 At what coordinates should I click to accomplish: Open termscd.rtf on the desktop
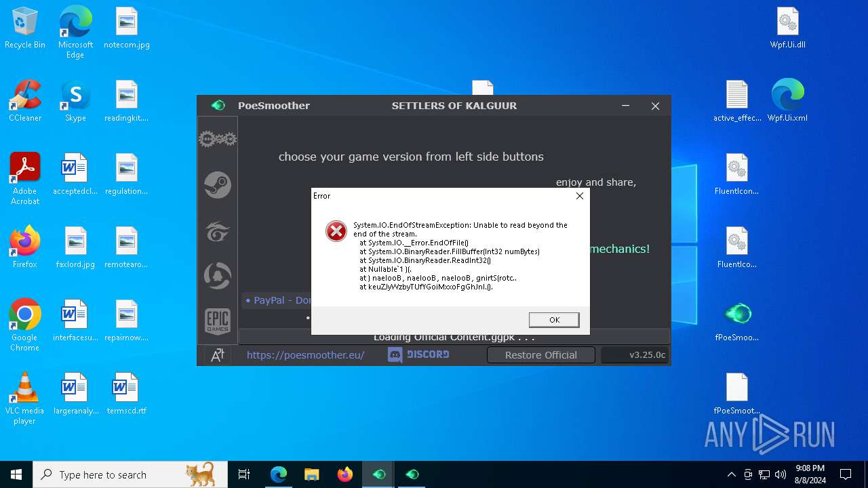127,394
